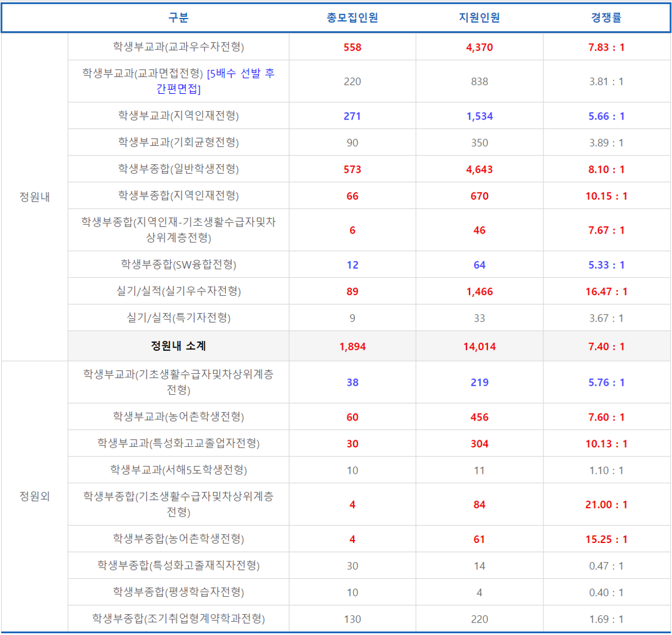This screenshot has width=672, height=635.
Task: Select the 정원내 group cell
Action: click(34, 195)
